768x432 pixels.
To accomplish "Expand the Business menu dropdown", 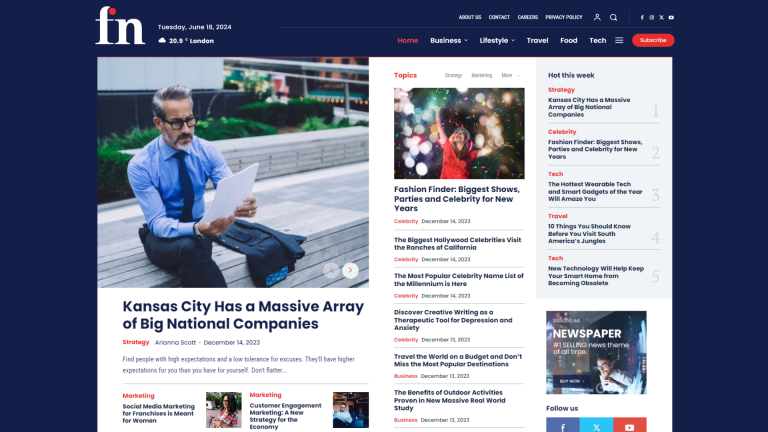I will coord(449,40).
